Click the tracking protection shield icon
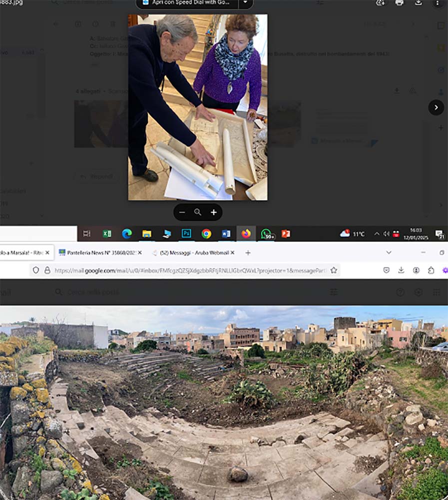Image resolution: width=448 pixels, height=500 pixels. click(36, 270)
